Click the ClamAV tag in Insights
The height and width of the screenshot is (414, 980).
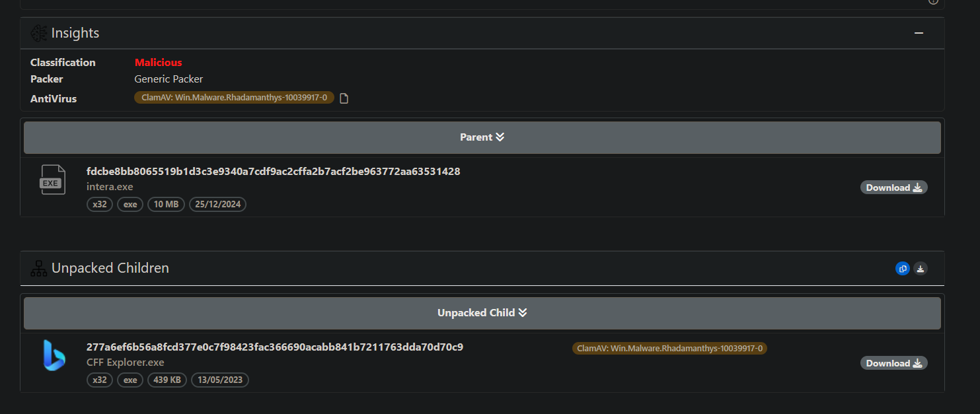[234, 98]
